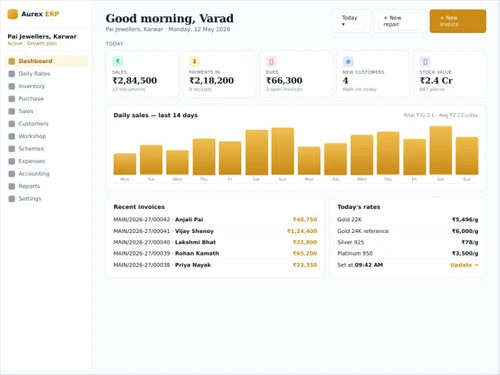Open invoice 00039 for Rohan Kamath
Image resolution: width=500 pixels, height=375 pixels.
(215, 253)
